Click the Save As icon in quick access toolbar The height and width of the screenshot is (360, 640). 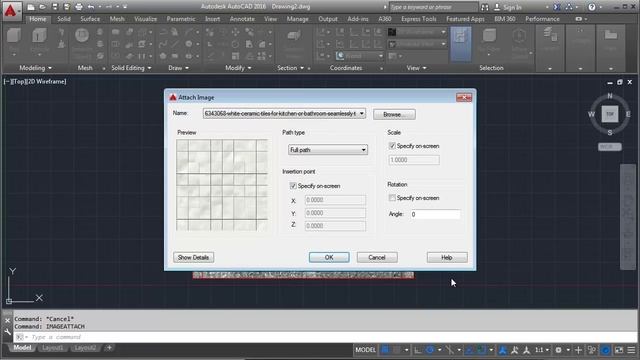click(67, 7)
